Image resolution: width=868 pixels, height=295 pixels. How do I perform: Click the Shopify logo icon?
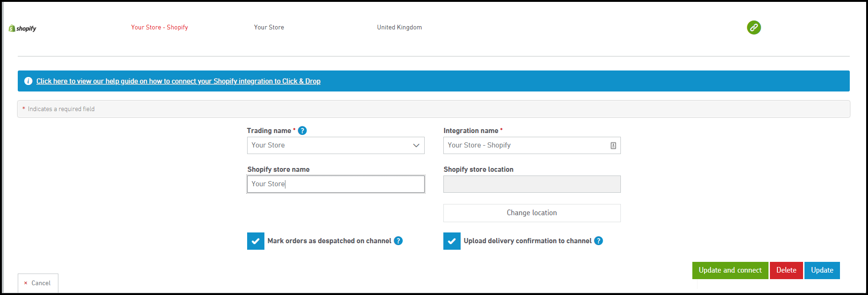pyautogui.click(x=12, y=28)
